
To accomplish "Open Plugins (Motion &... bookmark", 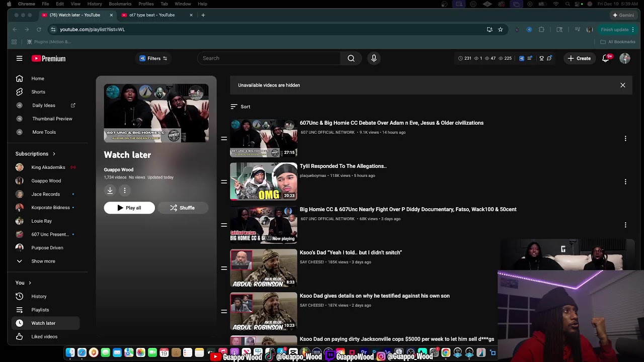I will [49, 42].
